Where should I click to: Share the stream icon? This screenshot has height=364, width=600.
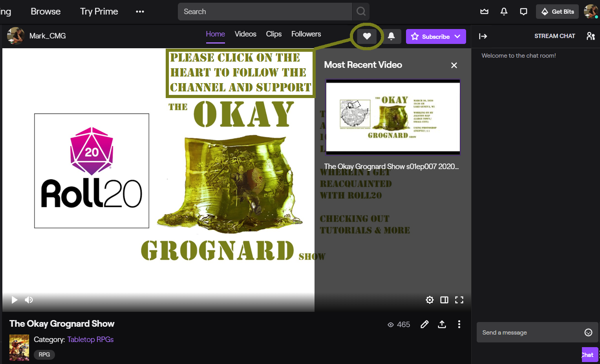[442, 324]
